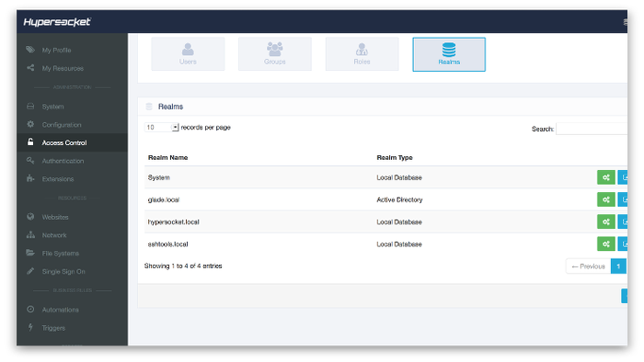The height and width of the screenshot is (362, 644).
Task: Click the blue edit button for System realm
Action: (623, 177)
